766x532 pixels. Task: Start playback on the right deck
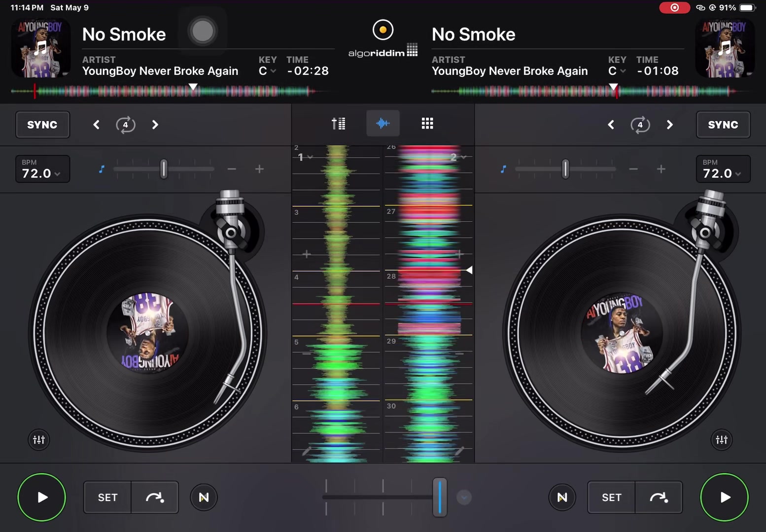(724, 497)
